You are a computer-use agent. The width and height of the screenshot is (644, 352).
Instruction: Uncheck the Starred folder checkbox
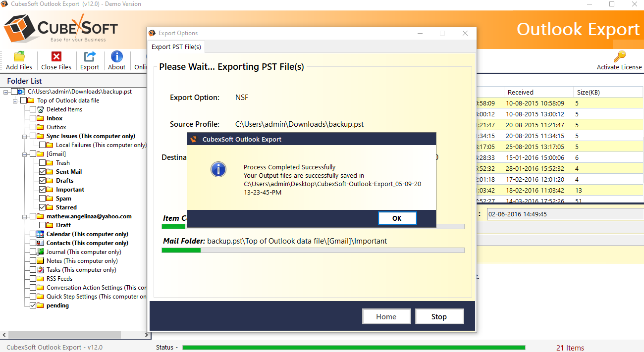42,207
